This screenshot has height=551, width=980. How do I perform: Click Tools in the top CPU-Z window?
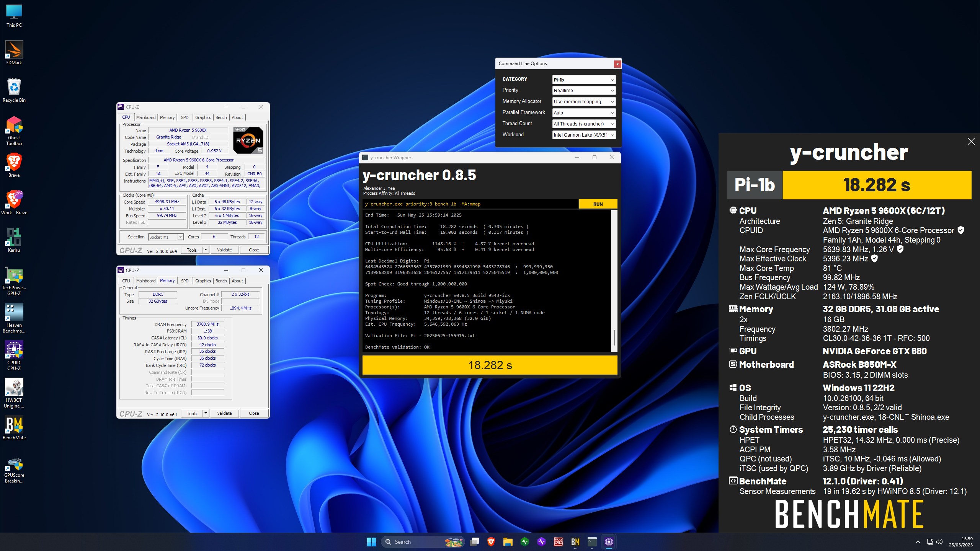[x=192, y=250]
